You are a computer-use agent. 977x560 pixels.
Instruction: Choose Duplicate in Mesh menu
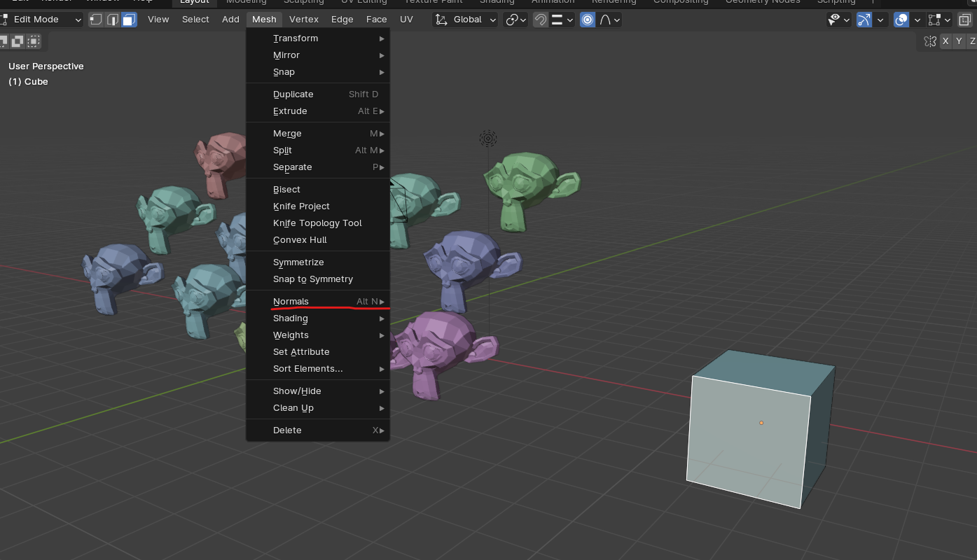318,94
